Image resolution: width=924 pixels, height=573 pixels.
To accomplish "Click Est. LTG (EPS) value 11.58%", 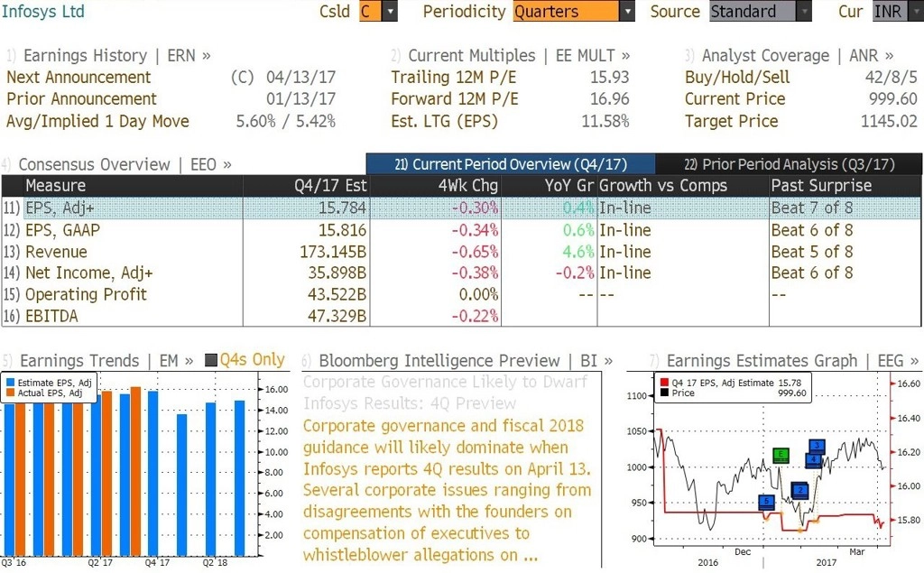I will [x=605, y=122].
